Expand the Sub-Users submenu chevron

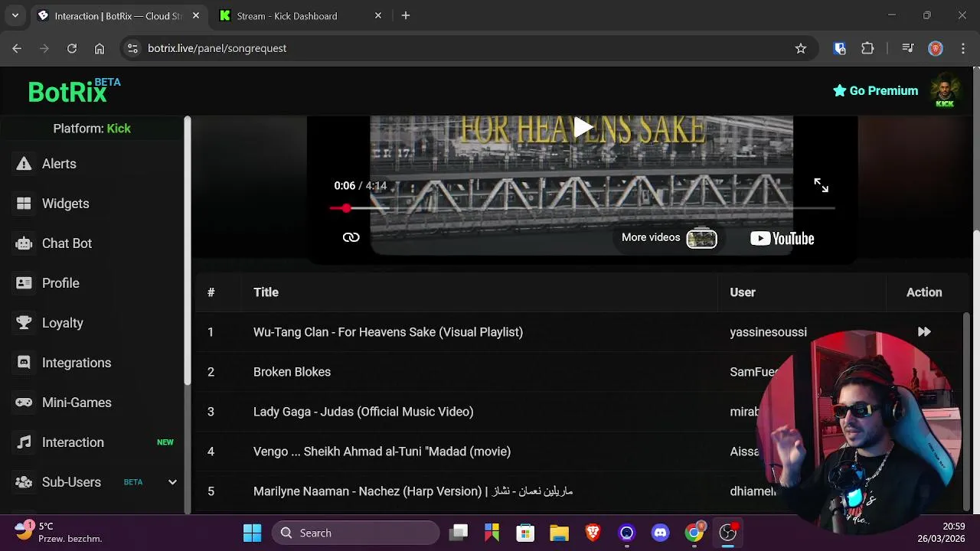[172, 482]
